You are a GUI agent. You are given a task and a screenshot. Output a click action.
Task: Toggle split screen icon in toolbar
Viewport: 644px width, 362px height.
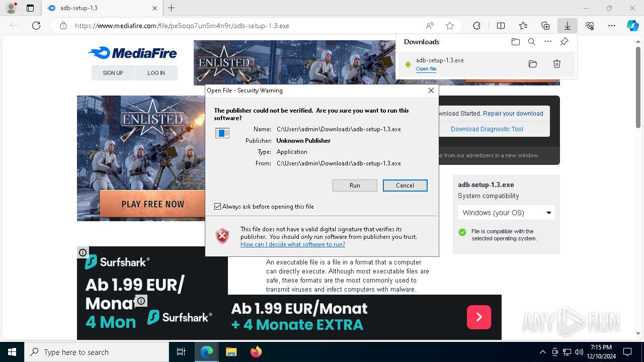[x=501, y=26]
